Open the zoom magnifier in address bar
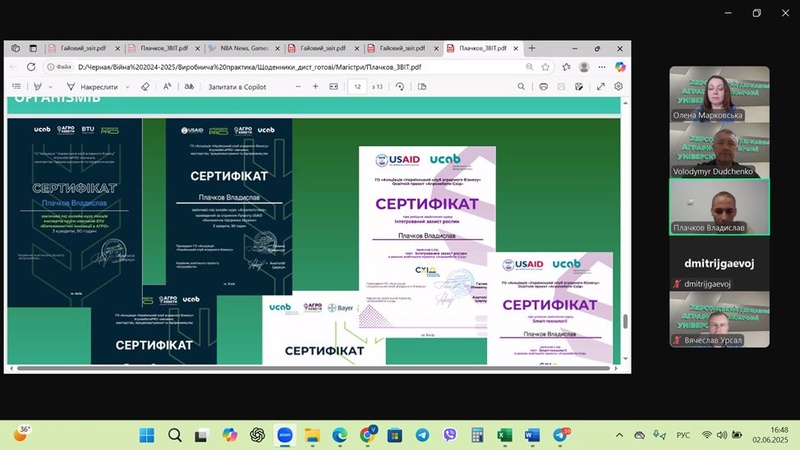Viewport: 800px width, 450px height. pos(530,67)
